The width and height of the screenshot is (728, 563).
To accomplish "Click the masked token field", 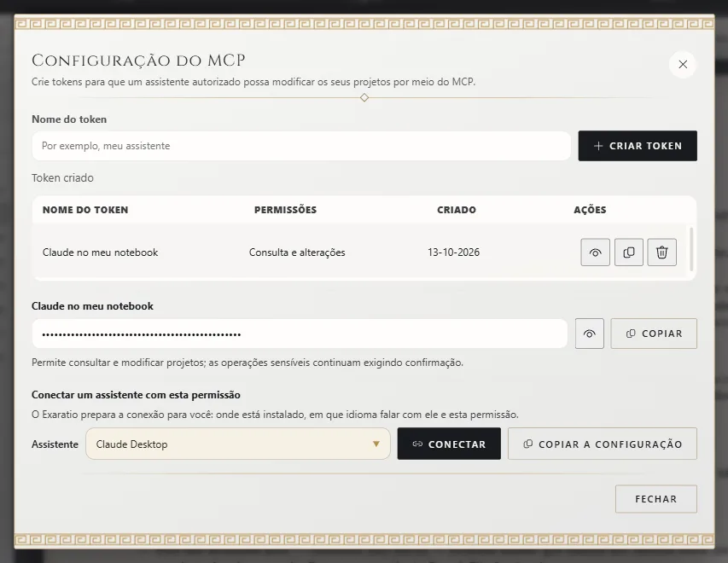I will [300, 334].
